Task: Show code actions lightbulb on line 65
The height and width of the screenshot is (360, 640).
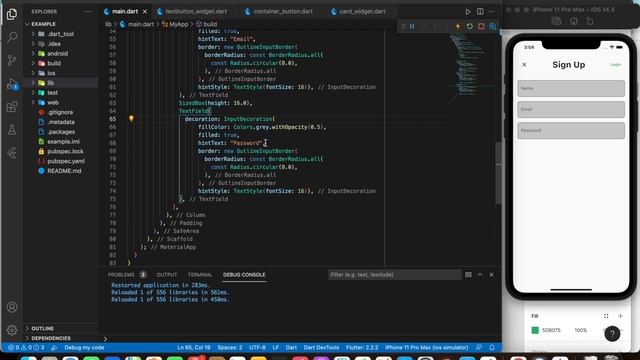Action: pos(131,119)
